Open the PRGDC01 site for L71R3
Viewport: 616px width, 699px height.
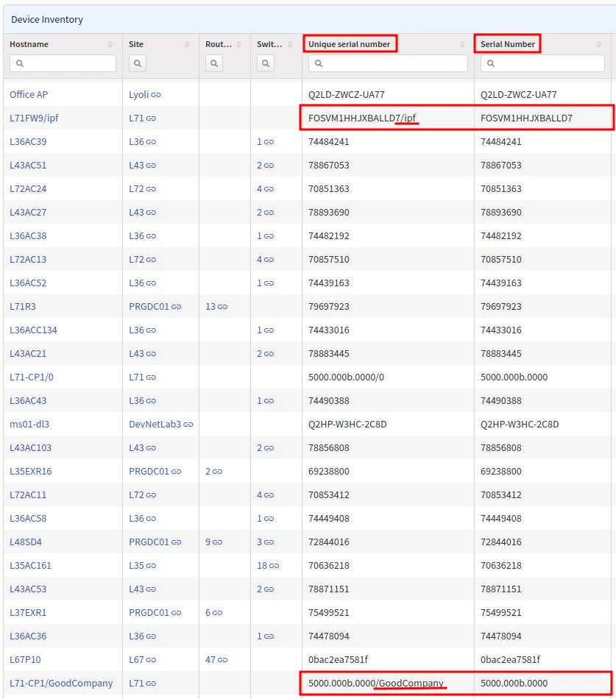click(x=149, y=307)
